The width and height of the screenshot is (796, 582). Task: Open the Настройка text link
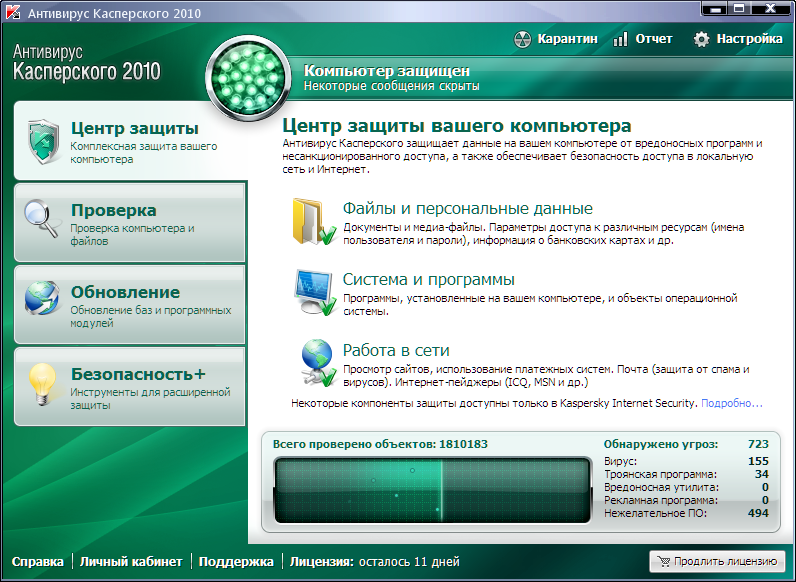pyautogui.click(x=749, y=39)
